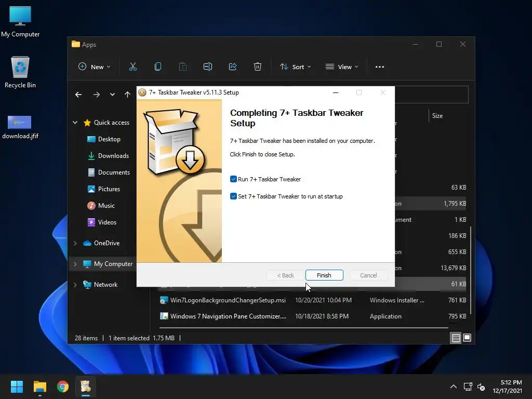This screenshot has width=532, height=399.
Task: Open File Explorer from the taskbar
Action: point(39,387)
